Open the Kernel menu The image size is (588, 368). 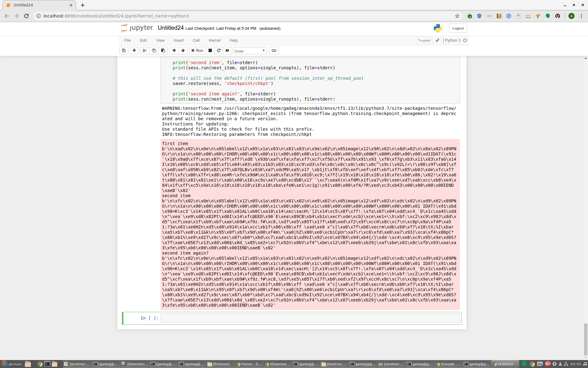(x=214, y=40)
